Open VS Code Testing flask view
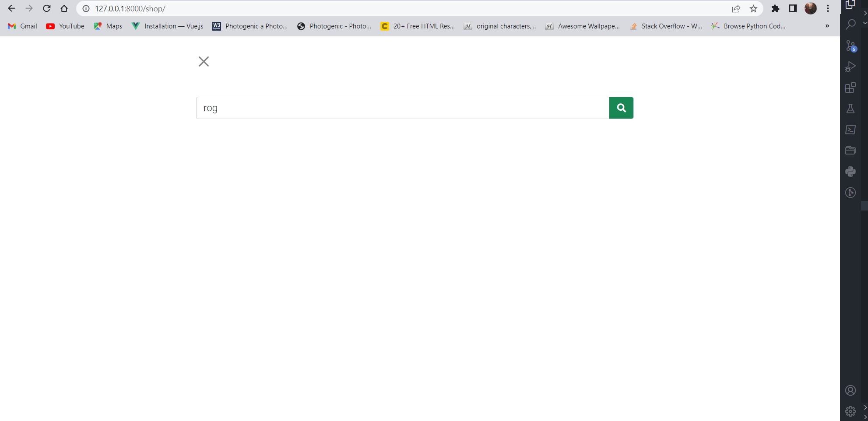Image resolution: width=868 pixels, height=421 pixels. pos(850,109)
